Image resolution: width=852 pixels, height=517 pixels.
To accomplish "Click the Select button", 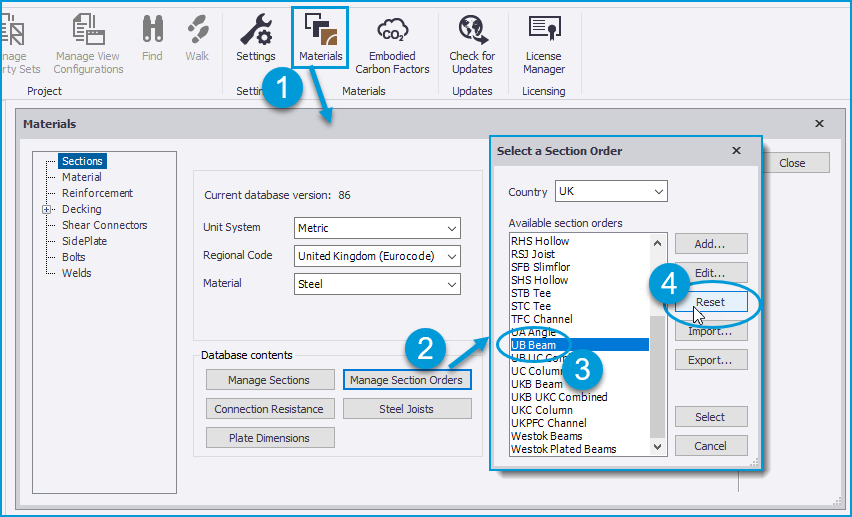I will coord(711,417).
